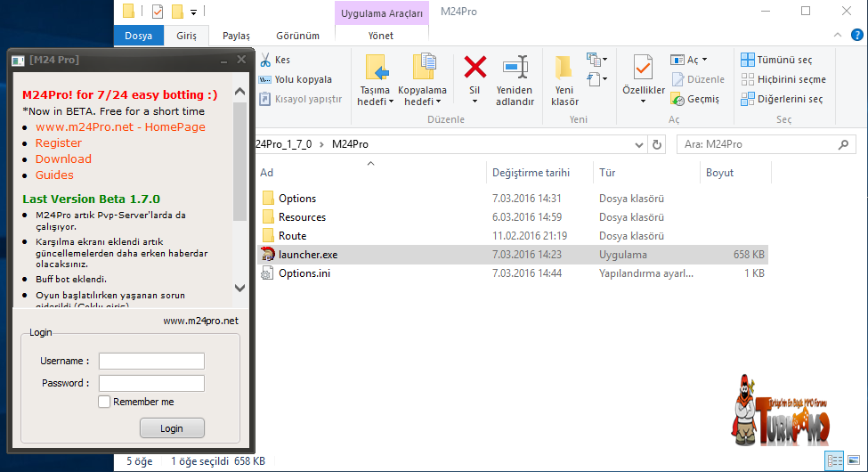Viewport: 868px width, 472px height.
Task: Sort by Tür column header
Action: coord(646,172)
